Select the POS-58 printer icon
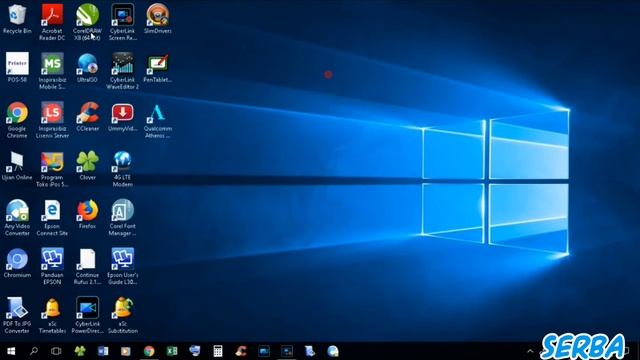The height and width of the screenshot is (360, 640). pos(17,68)
